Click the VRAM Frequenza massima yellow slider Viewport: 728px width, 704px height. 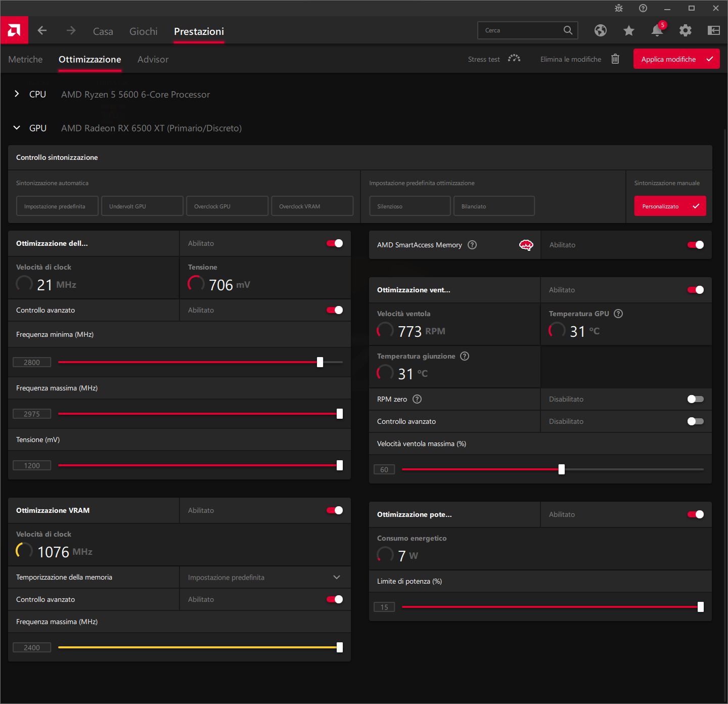pos(200,647)
